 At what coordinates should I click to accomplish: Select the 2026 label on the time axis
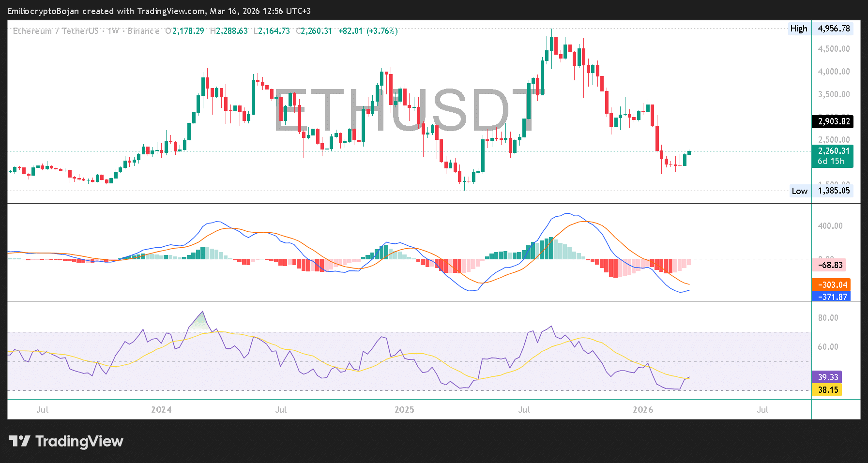click(x=643, y=410)
